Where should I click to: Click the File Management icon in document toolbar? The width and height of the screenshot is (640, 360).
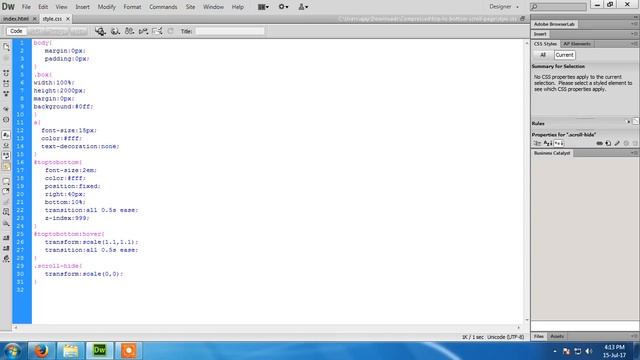(x=129, y=31)
